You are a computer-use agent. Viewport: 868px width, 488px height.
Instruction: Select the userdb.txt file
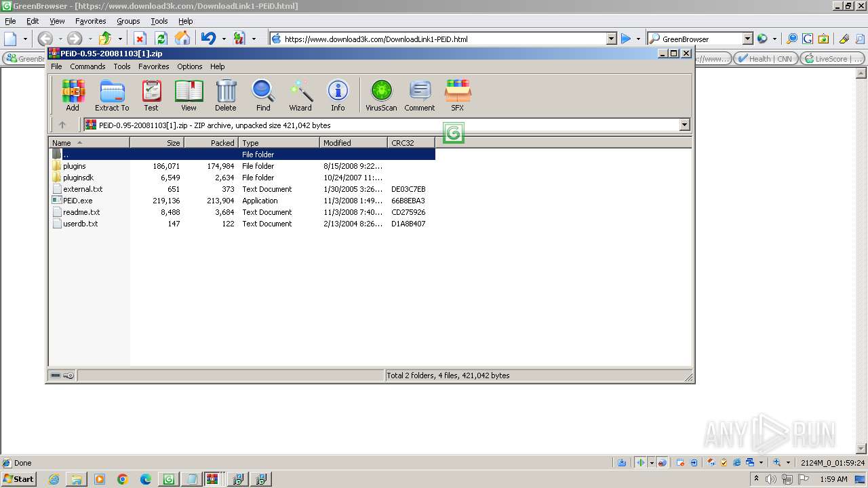coord(243,224)
